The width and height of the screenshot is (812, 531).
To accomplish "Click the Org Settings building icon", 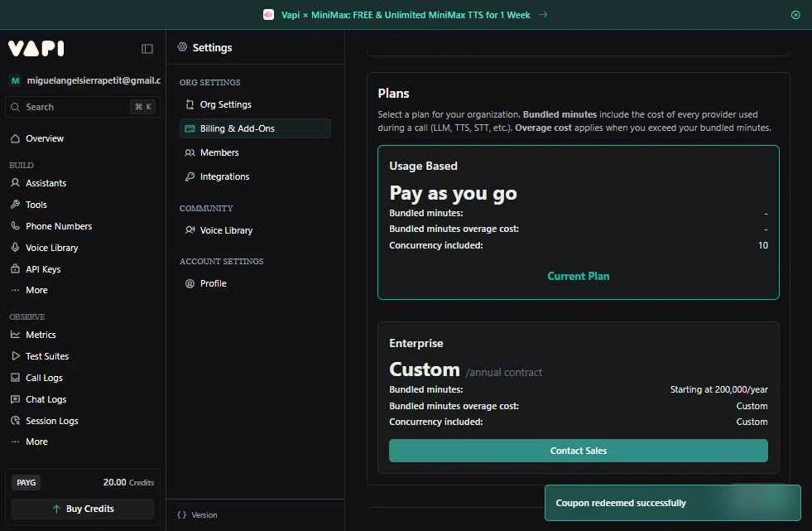I will coord(190,104).
